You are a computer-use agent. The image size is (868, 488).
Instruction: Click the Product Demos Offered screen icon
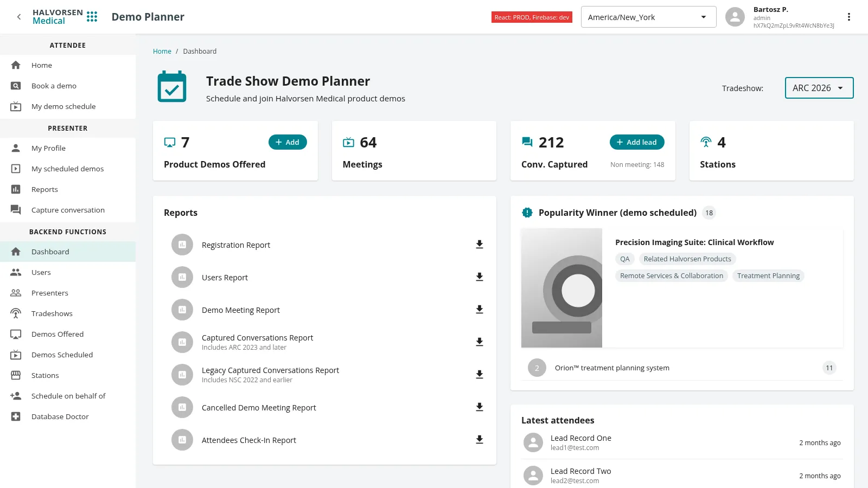170,142
